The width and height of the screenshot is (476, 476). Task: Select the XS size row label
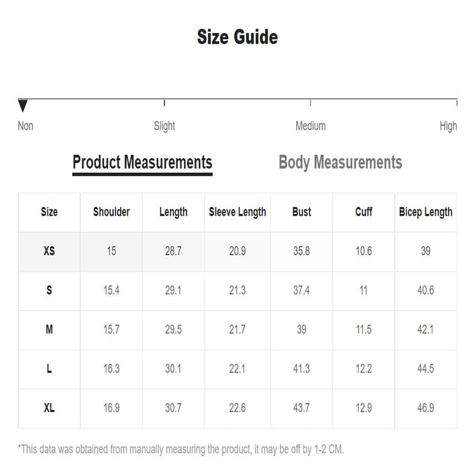coord(49,251)
